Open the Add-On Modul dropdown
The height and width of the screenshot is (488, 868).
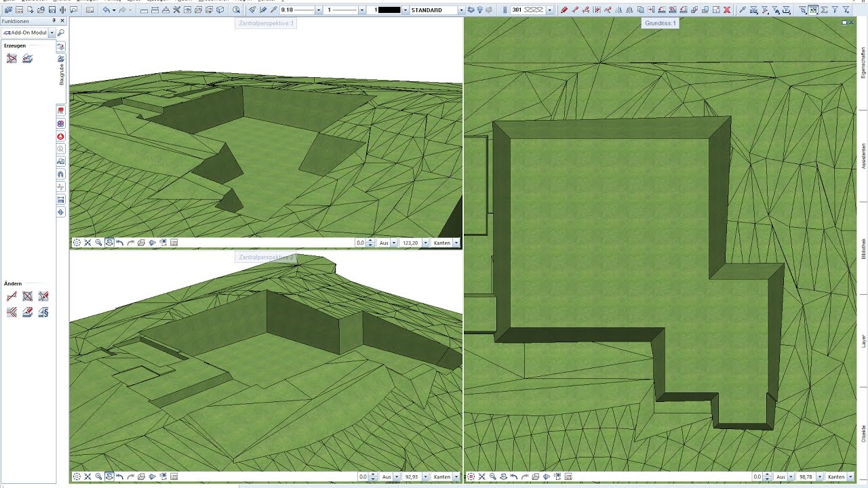(52, 33)
